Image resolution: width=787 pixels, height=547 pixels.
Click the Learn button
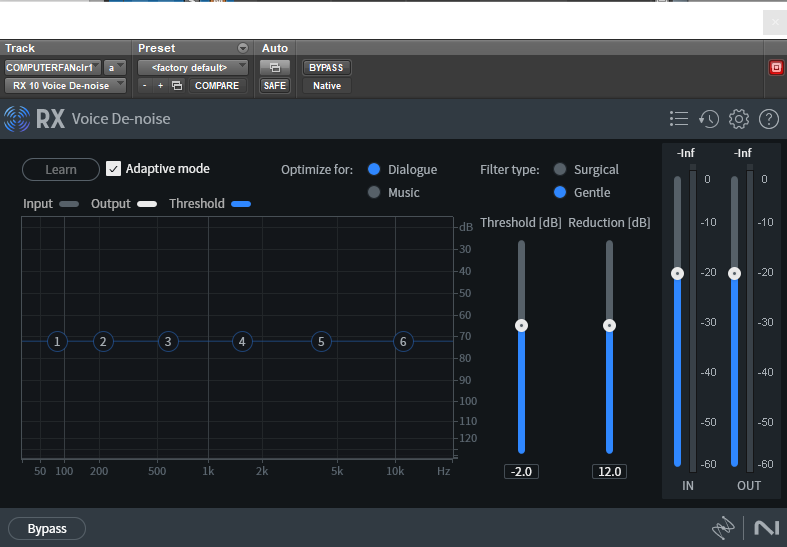point(61,169)
